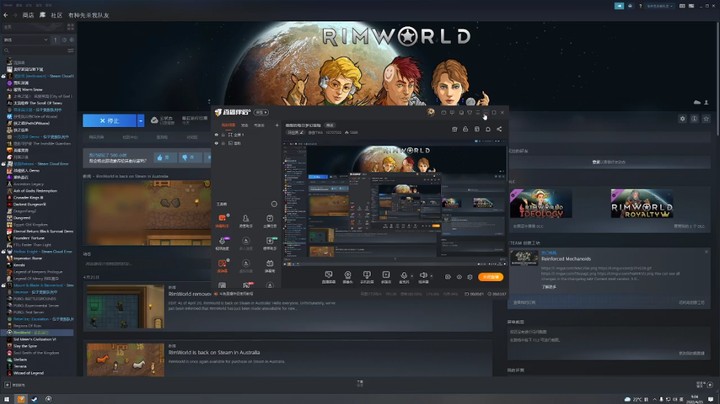
Task: Switch library to grid collections view icon
Action: tap(70, 27)
